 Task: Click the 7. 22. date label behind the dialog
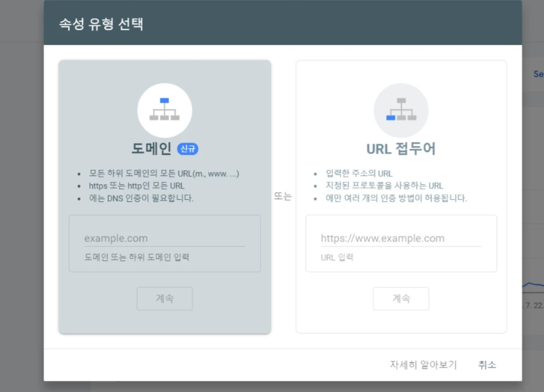(532, 305)
